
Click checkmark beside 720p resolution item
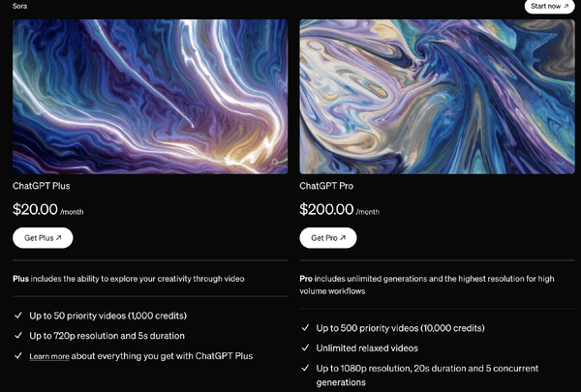pyautogui.click(x=18, y=336)
